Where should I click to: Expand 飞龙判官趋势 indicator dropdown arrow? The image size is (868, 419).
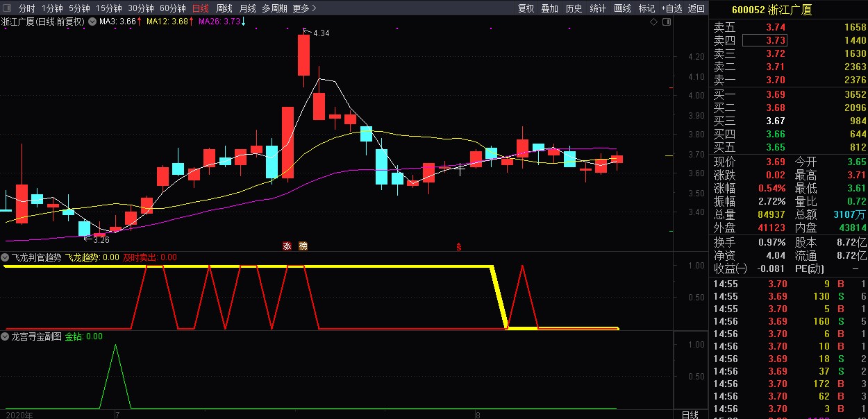point(6,257)
